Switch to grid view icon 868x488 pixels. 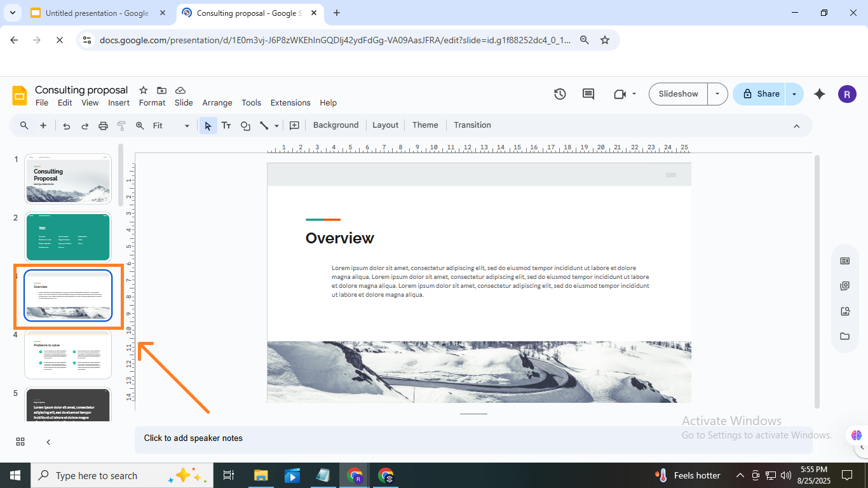pos(20,442)
